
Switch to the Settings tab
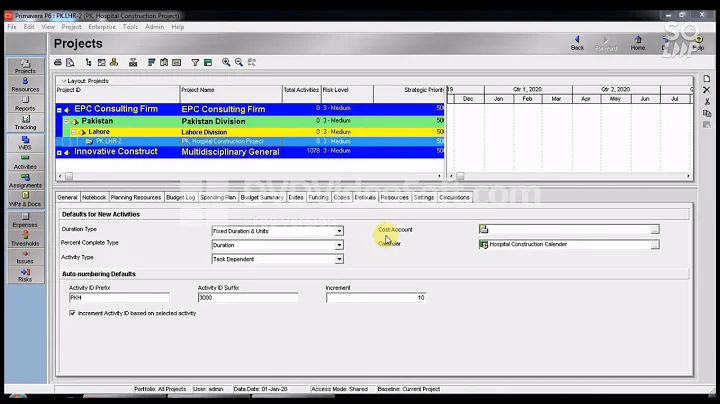(x=423, y=197)
